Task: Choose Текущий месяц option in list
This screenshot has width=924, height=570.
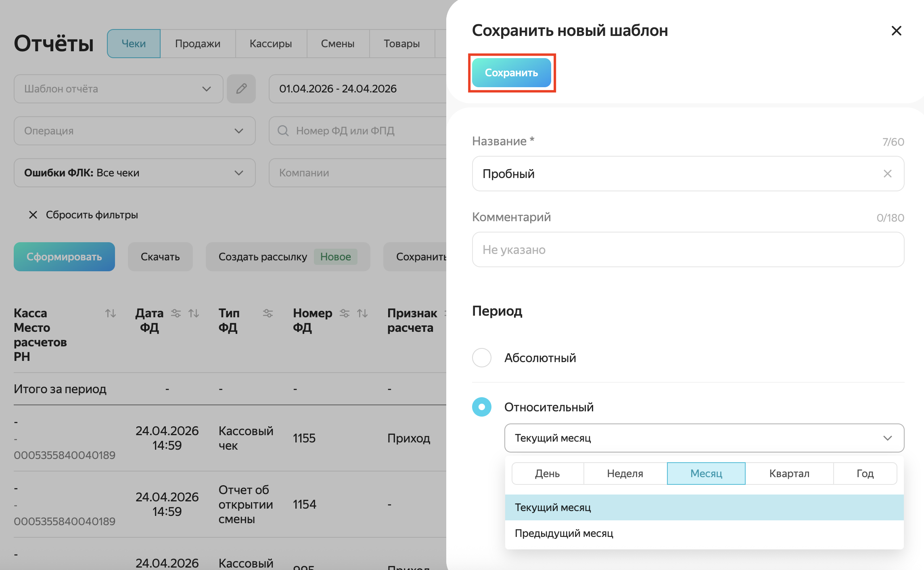Action: pos(704,507)
